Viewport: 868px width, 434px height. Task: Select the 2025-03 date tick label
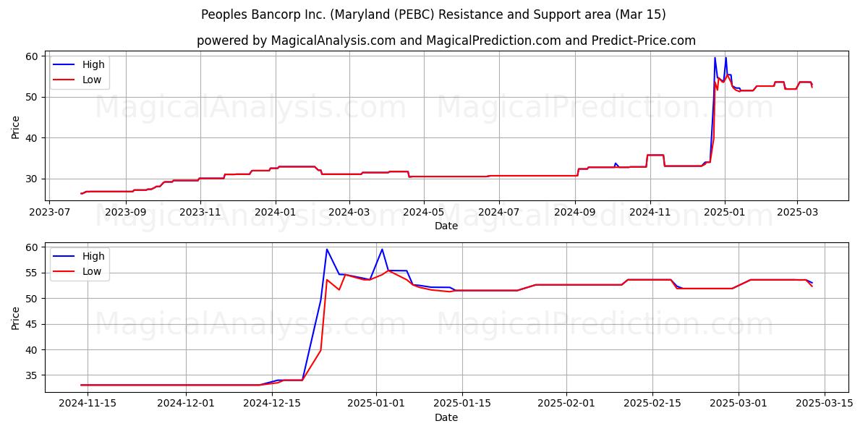click(x=797, y=213)
